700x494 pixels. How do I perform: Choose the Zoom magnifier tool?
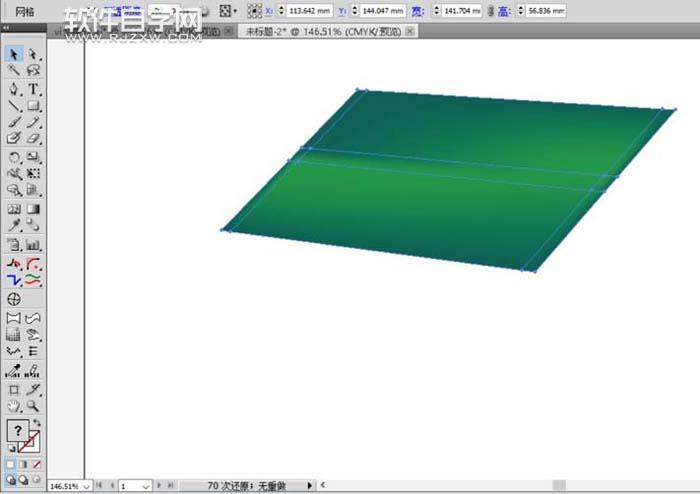[x=34, y=407]
